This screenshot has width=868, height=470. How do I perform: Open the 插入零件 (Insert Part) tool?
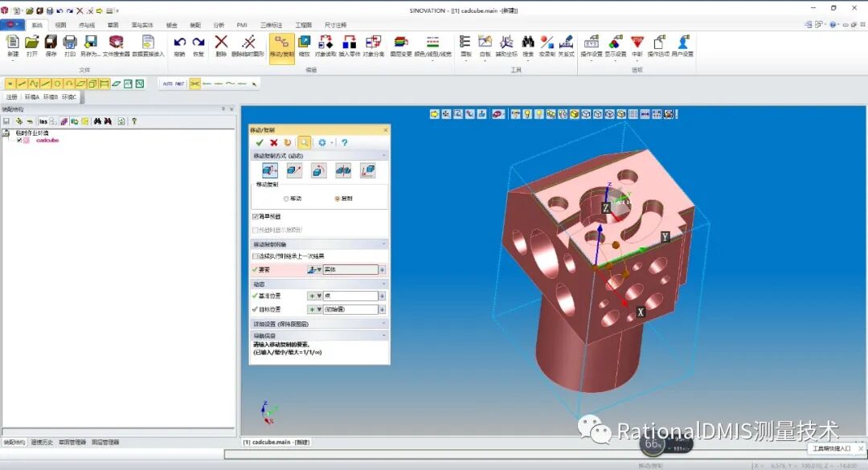(x=349, y=43)
